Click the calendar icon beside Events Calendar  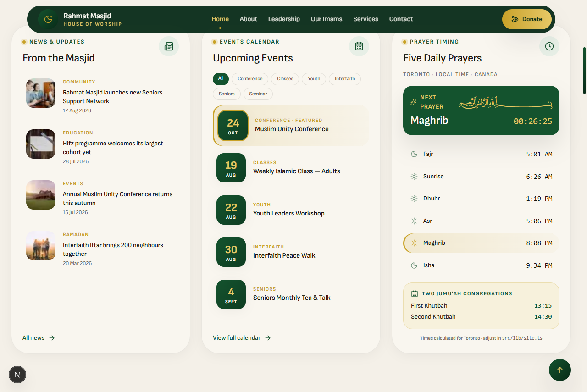click(x=359, y=46)
